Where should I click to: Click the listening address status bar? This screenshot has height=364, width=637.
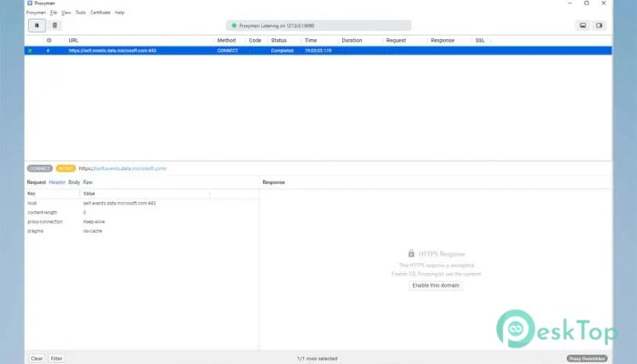point(318,25)
